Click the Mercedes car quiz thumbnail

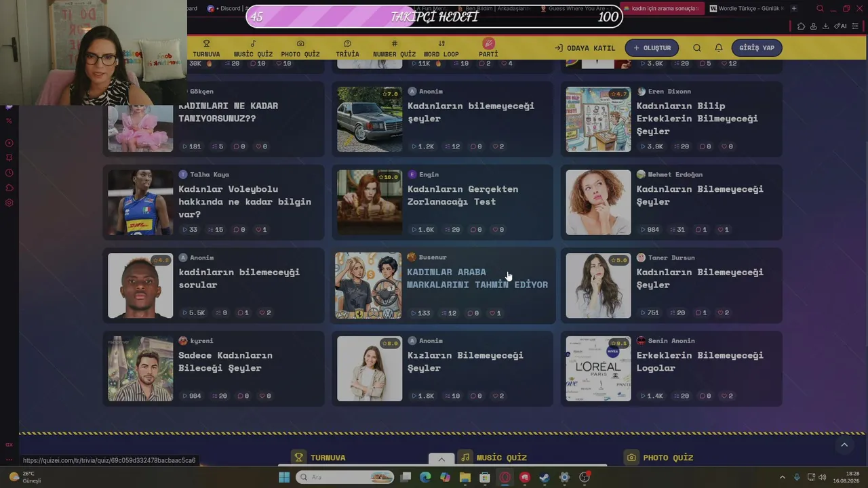[370, 119]
